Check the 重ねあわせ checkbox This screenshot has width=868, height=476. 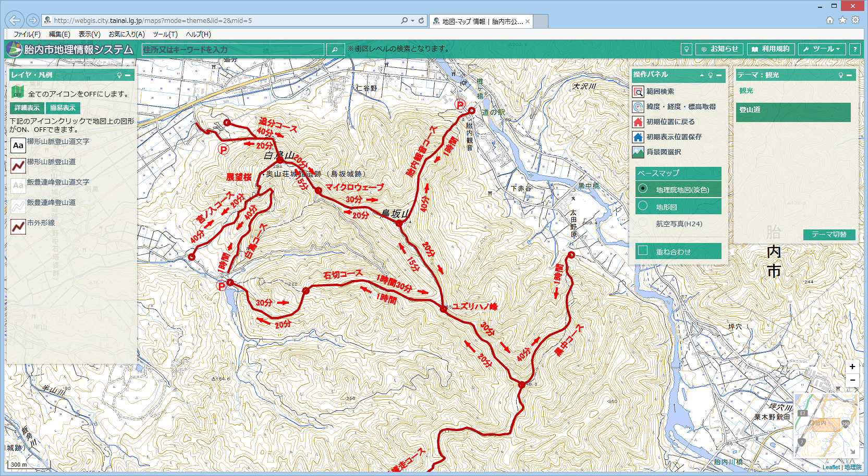point(643,250)
